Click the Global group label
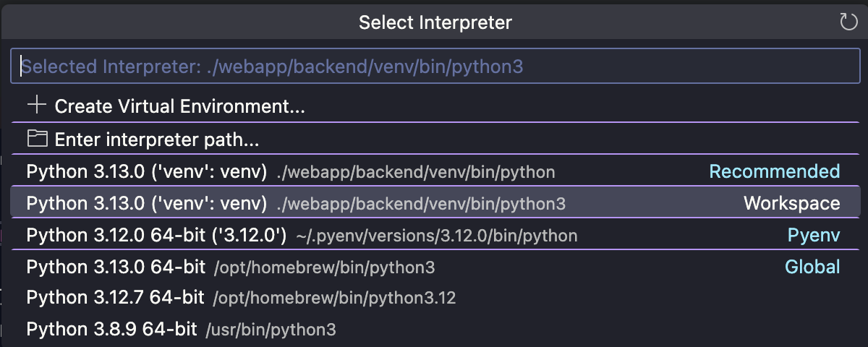 (812, 267)
